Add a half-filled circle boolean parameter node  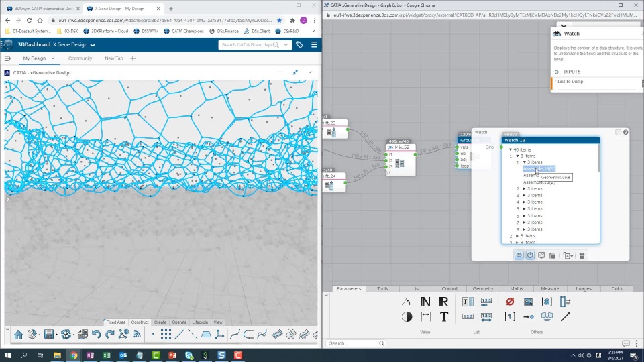coord(407,316)
